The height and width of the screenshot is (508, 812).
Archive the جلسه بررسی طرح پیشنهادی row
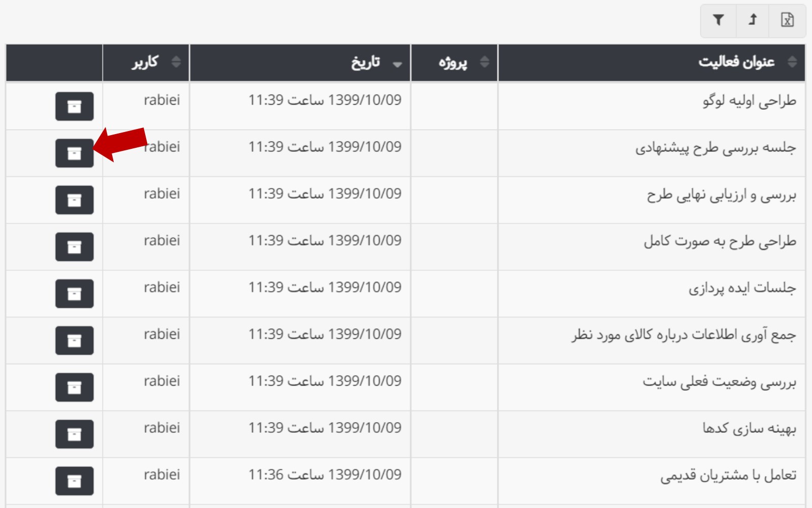point(75,153)
